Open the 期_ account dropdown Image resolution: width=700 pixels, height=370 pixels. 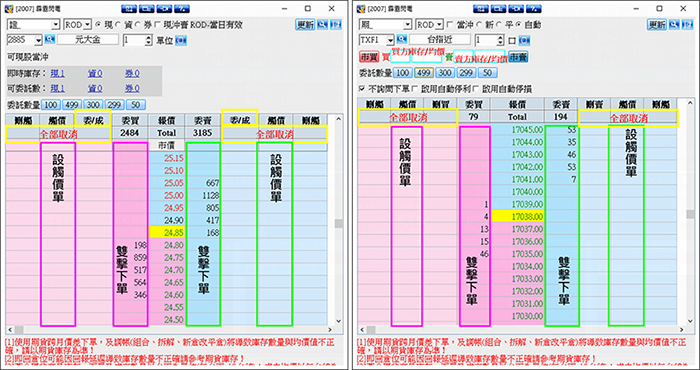(407, 25)
